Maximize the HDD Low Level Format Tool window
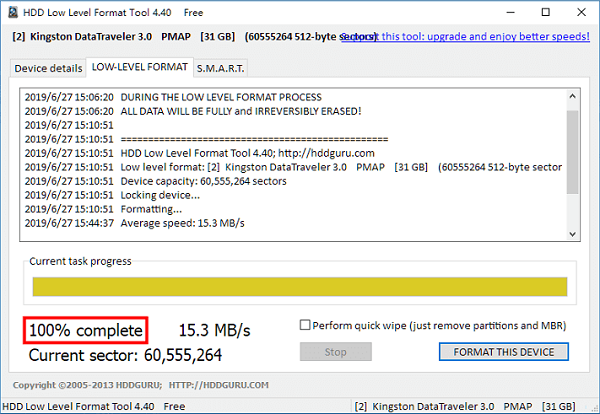 click(546, 12)
